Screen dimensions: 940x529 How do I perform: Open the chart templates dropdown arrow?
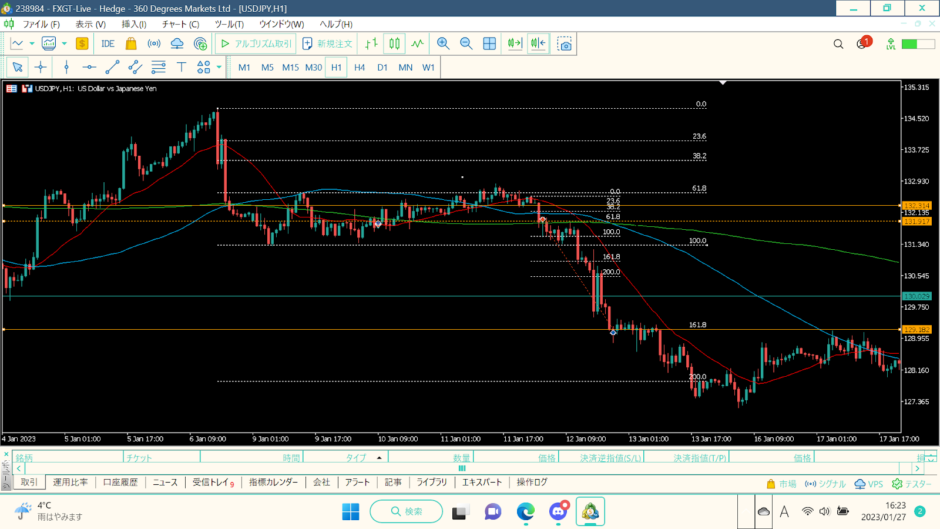(65, 44)
